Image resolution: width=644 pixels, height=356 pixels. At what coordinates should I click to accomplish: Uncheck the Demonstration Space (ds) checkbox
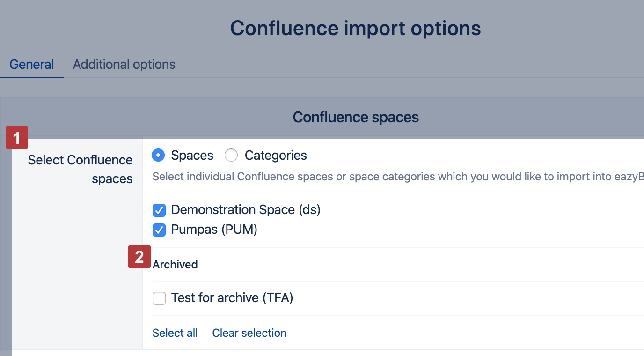click(159, 210)
